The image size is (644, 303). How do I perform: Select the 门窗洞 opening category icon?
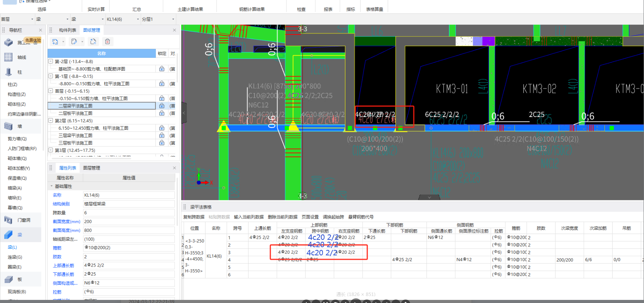coord(9,220)
